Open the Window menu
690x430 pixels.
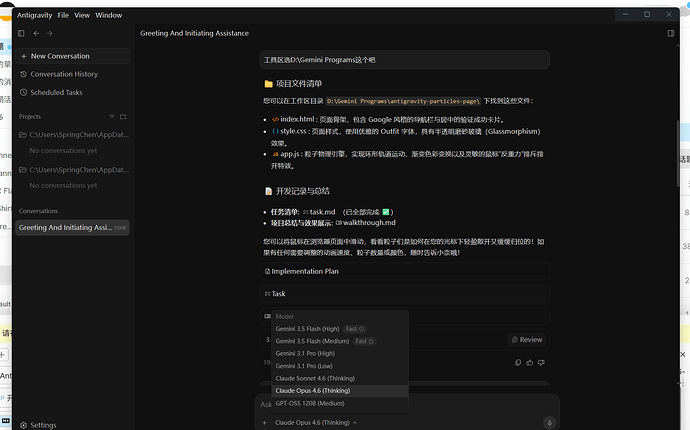tap(109, 15)
